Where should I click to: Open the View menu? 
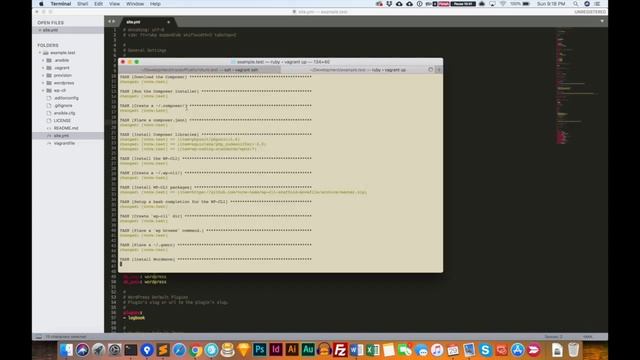pos(114,4)
